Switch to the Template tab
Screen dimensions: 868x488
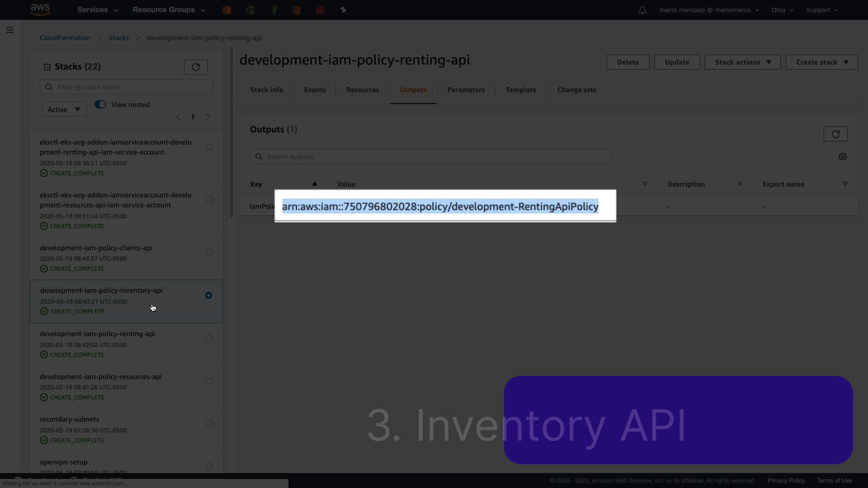click(521, 90)
